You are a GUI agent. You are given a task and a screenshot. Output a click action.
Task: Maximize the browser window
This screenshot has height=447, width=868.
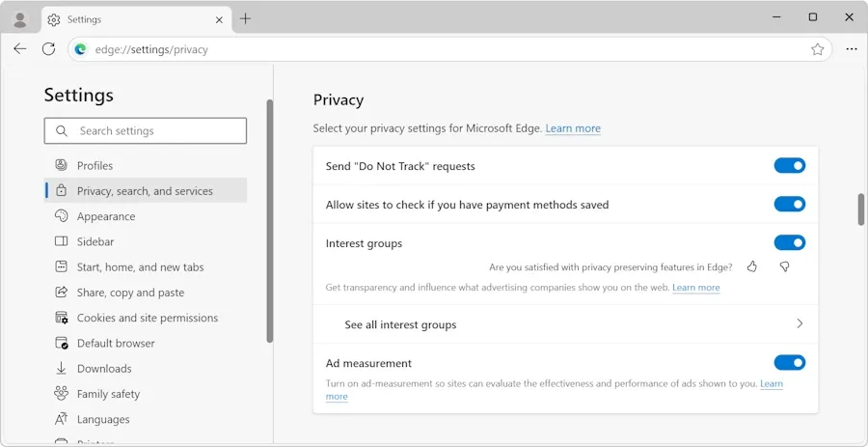[813, 17]
